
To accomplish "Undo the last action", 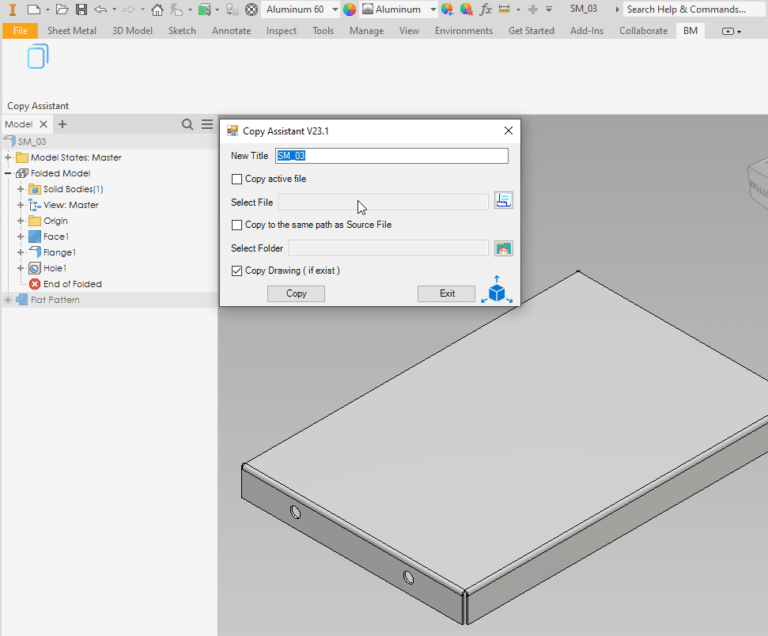I will [100, 9].
